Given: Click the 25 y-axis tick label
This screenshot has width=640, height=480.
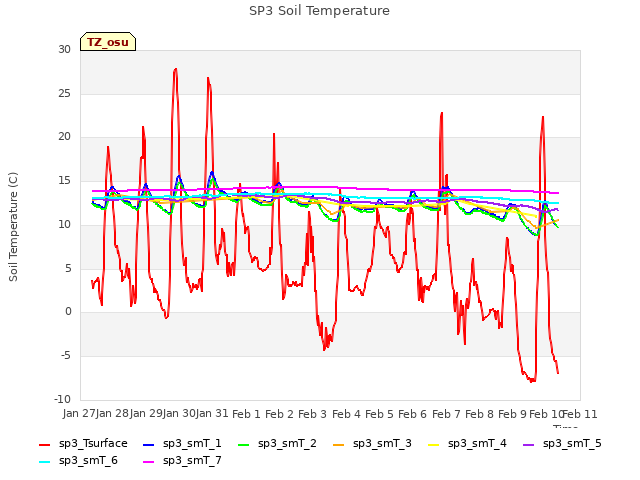Looking at the screenshot, I should [64, 93].
